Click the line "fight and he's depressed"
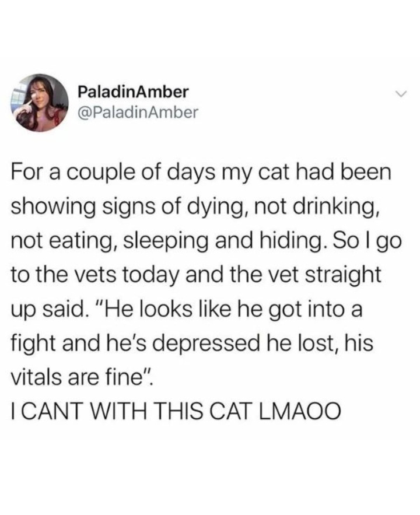This screenshot has width=420, height=515. (192, 344)
